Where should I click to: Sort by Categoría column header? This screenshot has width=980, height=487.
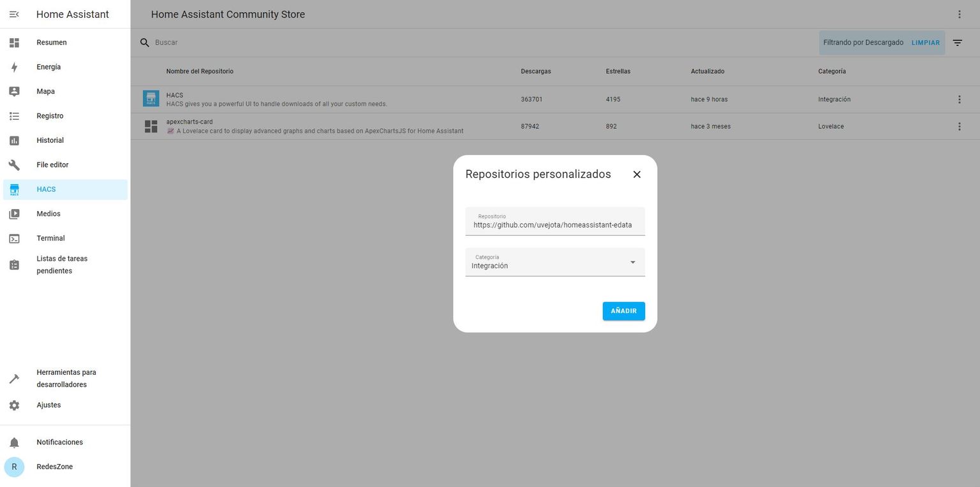pos(832,71)
